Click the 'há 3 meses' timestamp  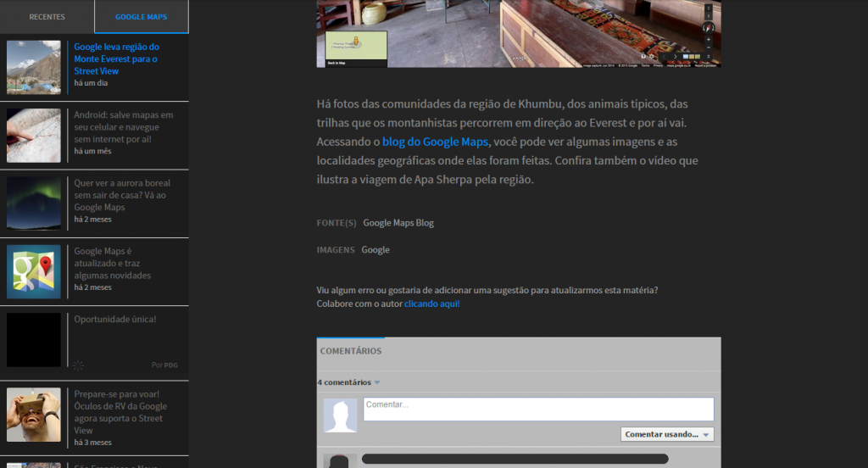[92, 443]
